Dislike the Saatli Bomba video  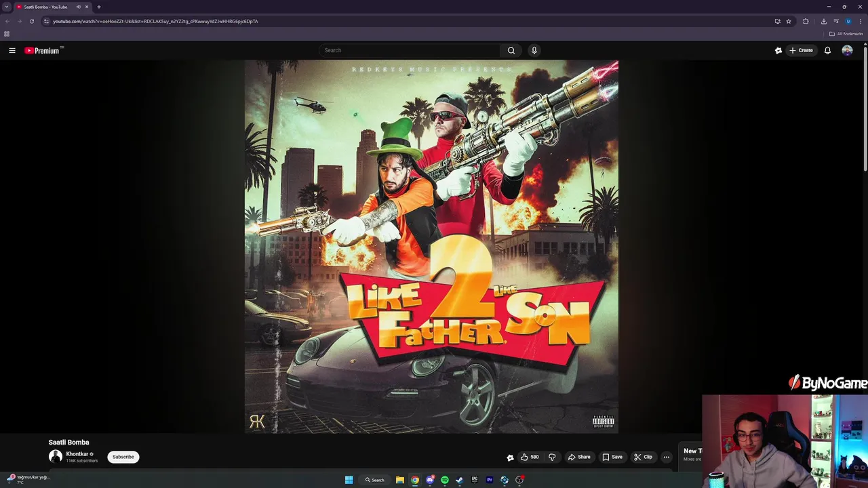(552, 457)
